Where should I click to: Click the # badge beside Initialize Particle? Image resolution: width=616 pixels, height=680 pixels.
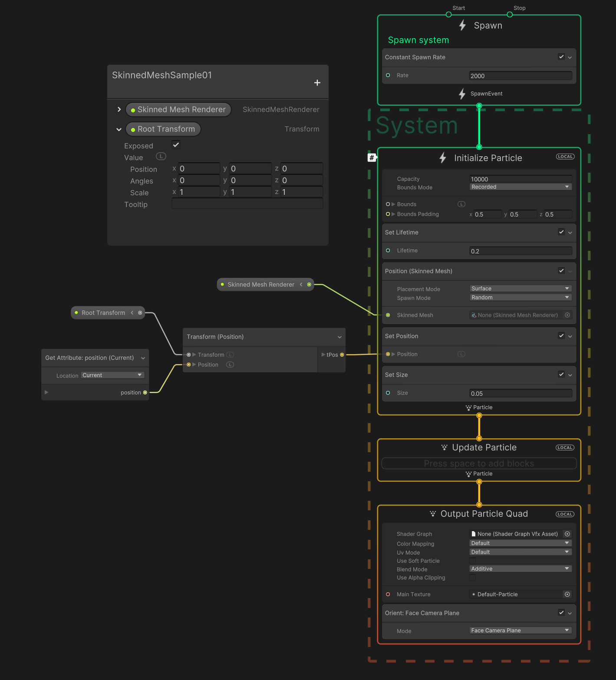[x=372, y=158]
